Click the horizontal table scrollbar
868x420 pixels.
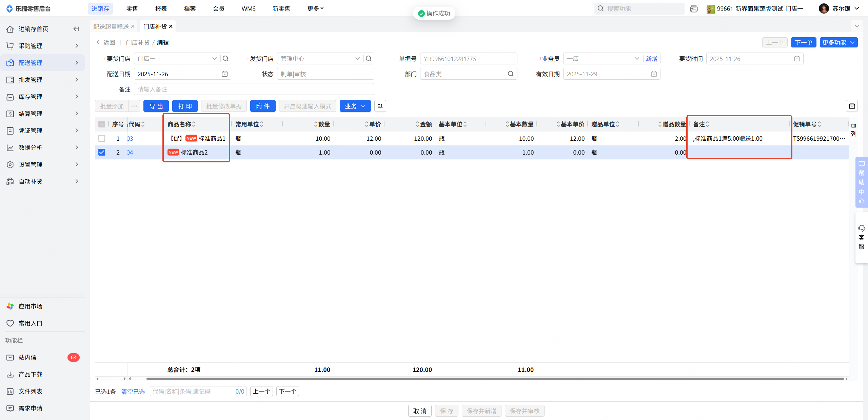click(x=494, y=379)
